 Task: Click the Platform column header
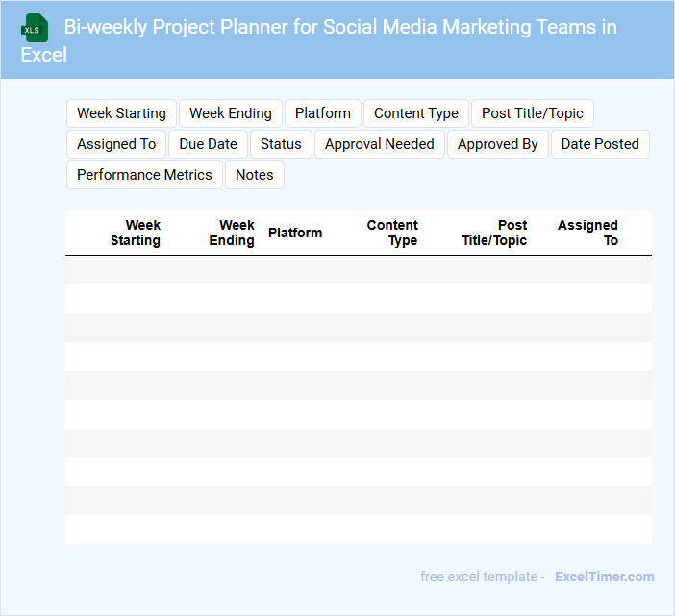pos(295,233)
